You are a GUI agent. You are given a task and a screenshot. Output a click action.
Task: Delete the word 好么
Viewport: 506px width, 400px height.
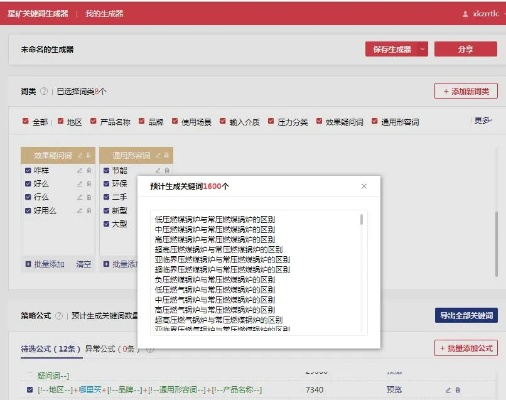click(x=89, y=184)
